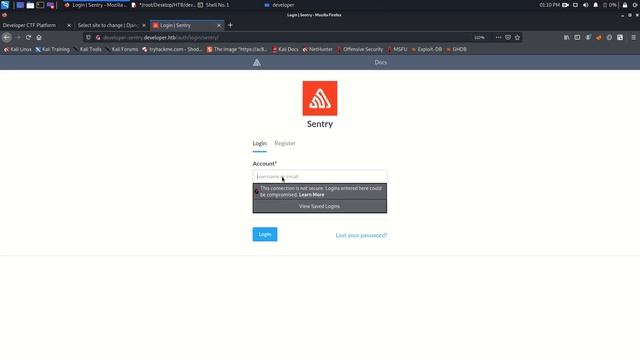This screenshot has width=640, height=360.
Task: Reset the 110% zoom level indicator
Action: pos(479,38)
